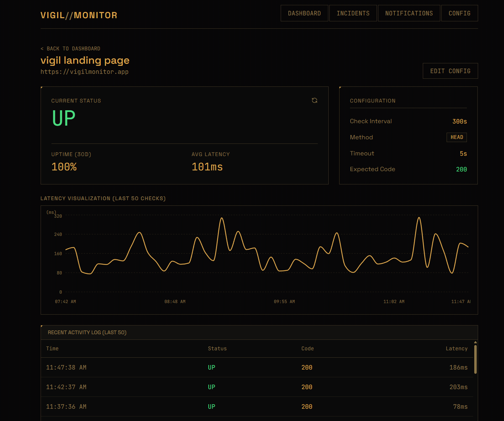Open the Notifications nav tab
Image resolution: width=504 pixels, height=421 pixels.
pos(409,13)
